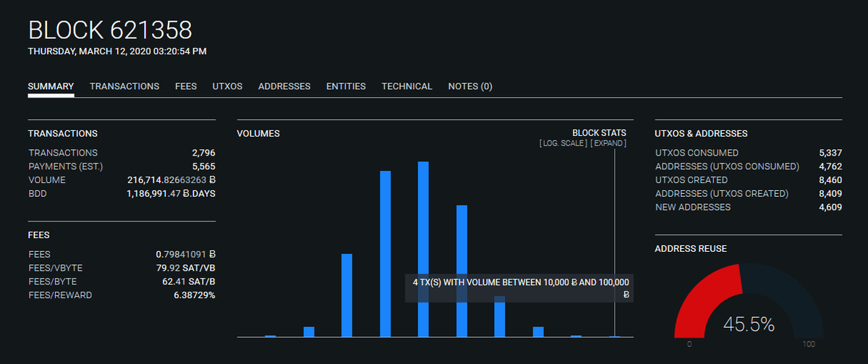The image size is (868, 364).
Task: Switch to the Transactions tab
Action: (x=124, y=86)
